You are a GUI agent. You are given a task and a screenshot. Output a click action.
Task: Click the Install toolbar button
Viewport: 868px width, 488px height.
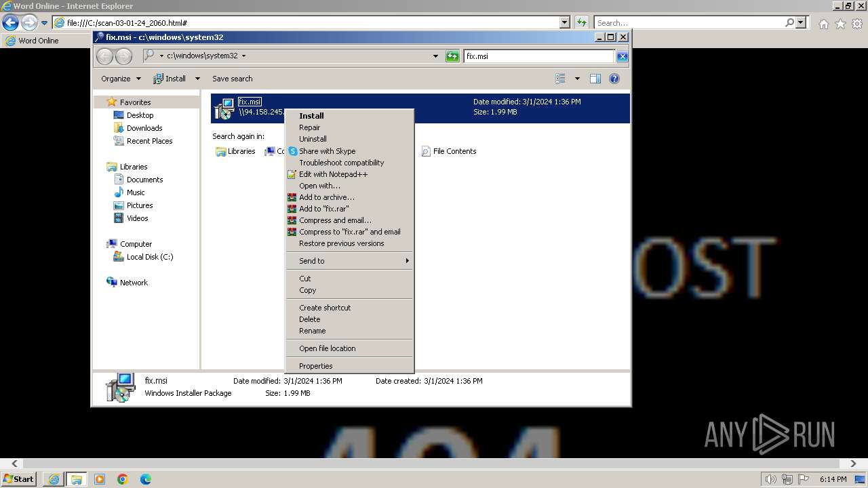(170, 79)
